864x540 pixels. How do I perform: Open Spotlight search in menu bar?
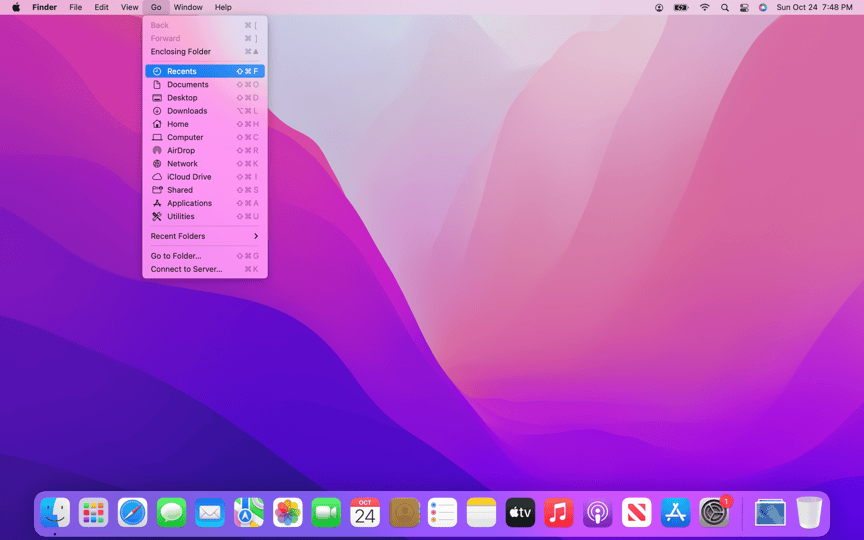[x=725, y=8]
